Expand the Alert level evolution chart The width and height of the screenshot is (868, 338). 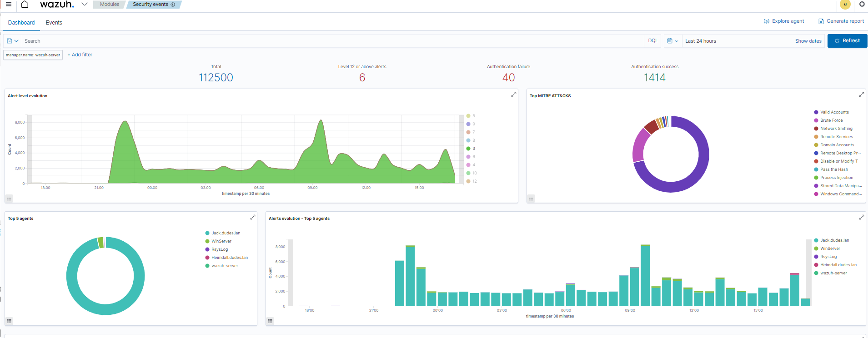pos(513,94)
